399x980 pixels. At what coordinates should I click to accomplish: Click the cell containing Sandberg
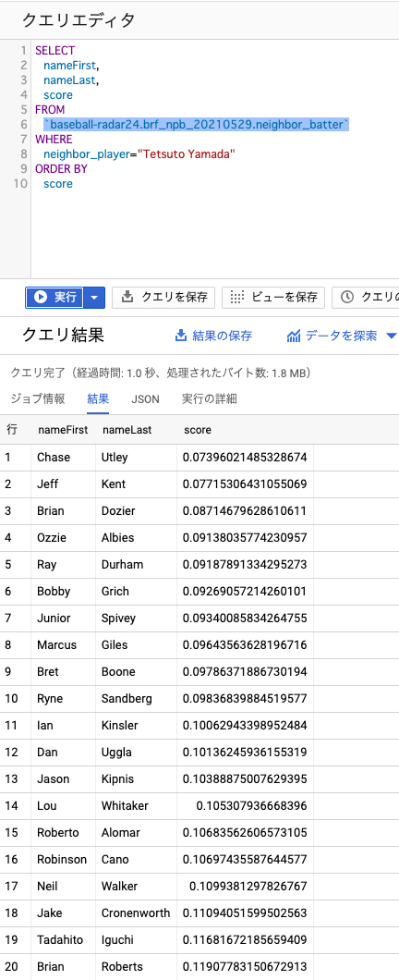136,699
